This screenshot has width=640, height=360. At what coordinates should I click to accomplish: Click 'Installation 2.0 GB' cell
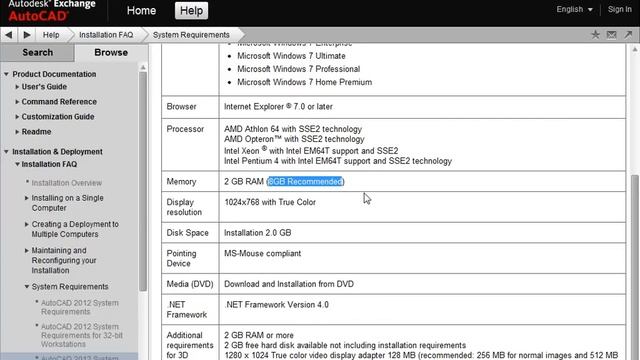[x=258, y=233]
